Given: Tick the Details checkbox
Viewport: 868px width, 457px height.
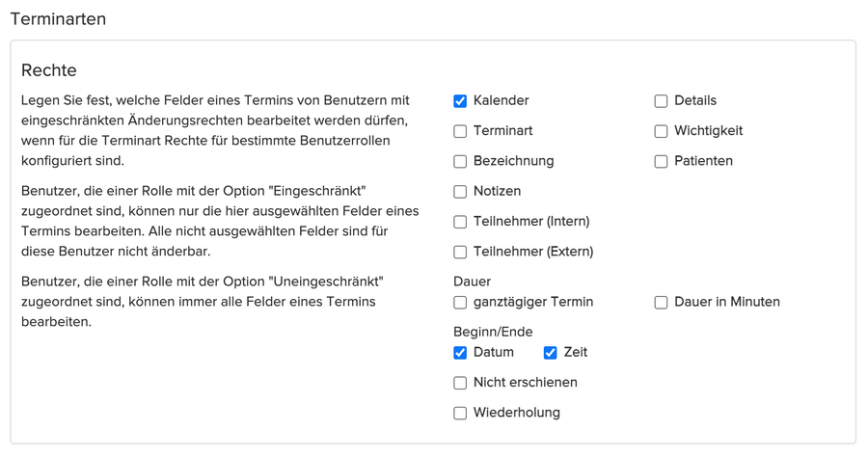Looking at the screenshot, I should [x=661, y=101].
